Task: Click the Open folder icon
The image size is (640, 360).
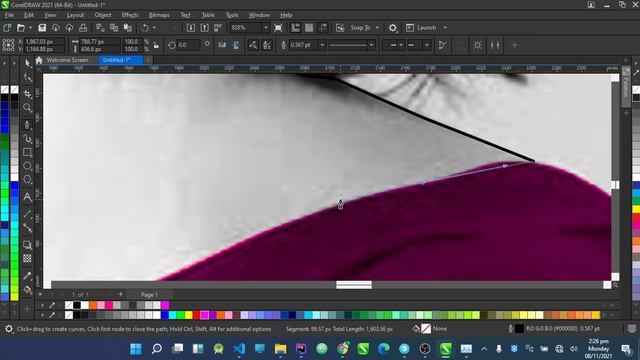Action: pyautogui.click(x=21, y=28)
